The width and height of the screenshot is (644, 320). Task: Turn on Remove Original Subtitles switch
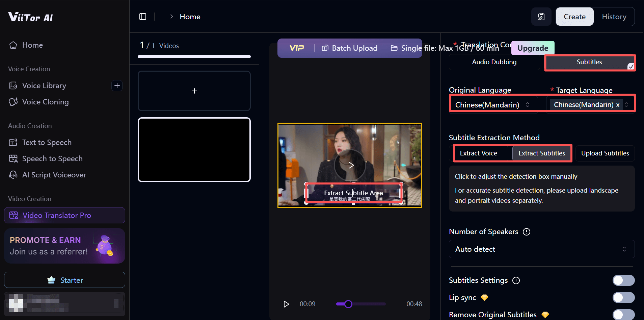(623, 315)
